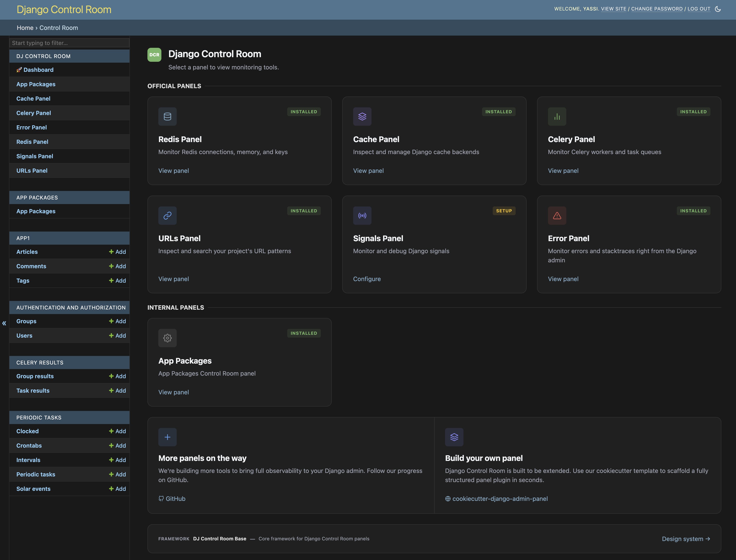Click the Redis Panel database icon
The height and width of the screenshot is (560, 736).
pyautogui.click(x=168, y=116)
